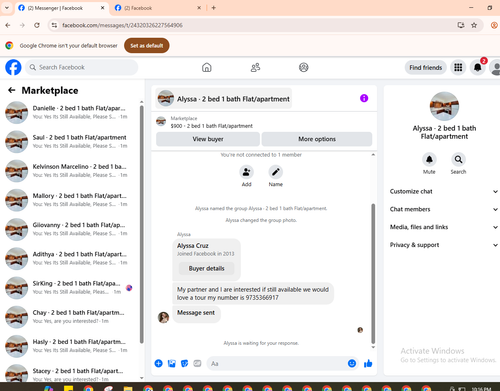Open Buyer details for Alyssa Cruz
500x391 pixels.
click(207, 268)
